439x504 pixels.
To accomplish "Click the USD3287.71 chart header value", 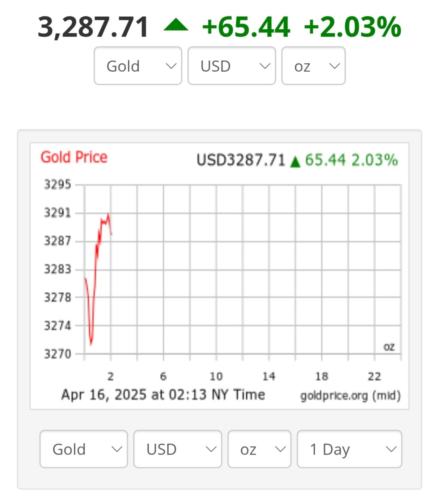I will point(241,160).
